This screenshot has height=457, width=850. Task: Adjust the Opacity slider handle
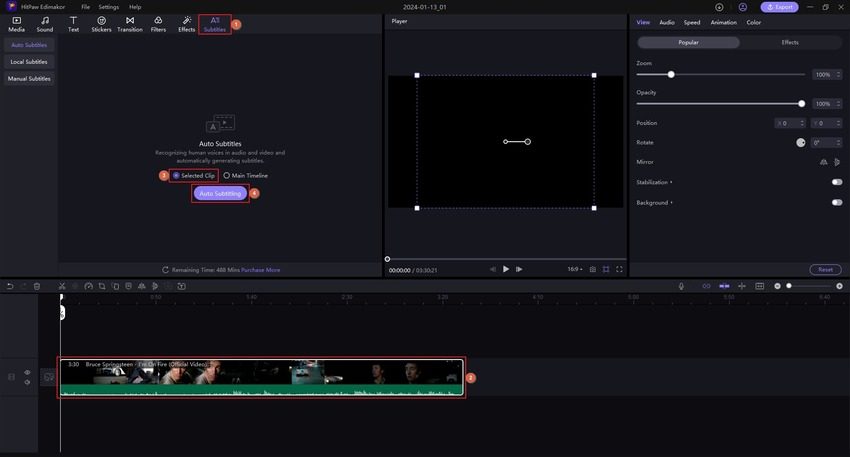(x=801, y=103)
